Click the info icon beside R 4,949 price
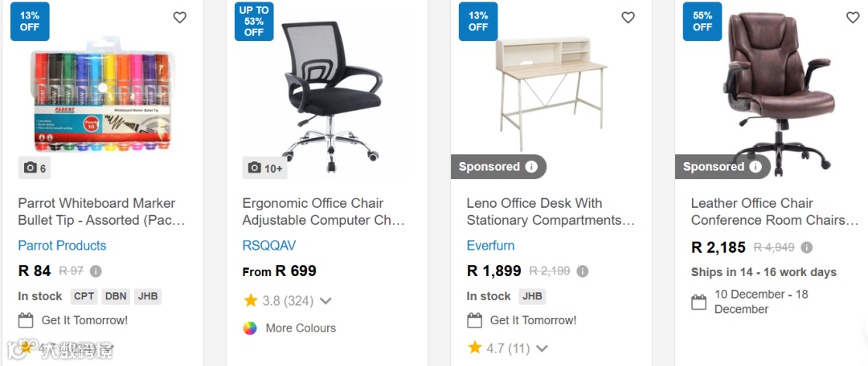Image resolution: width=868 pixels, height=366 pixels. point(807,247)
